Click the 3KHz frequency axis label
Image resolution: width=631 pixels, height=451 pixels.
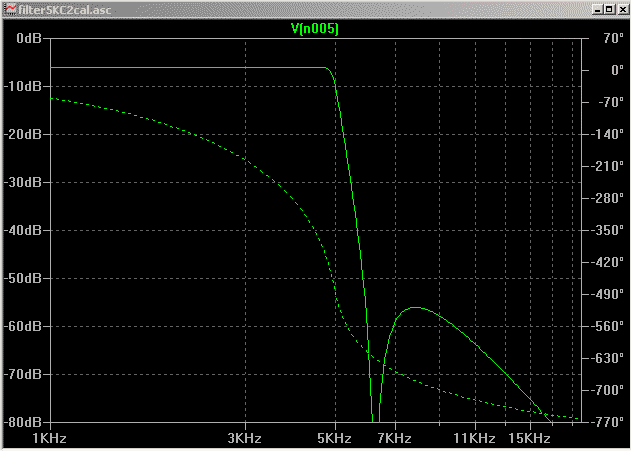[x=244, y=439]
